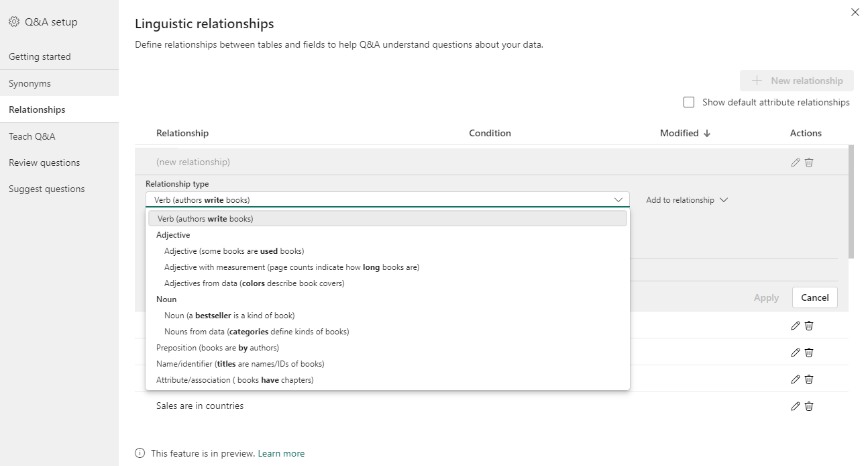
Task: Click the vertical scrollbar on the right
Action: click(851, 201)
